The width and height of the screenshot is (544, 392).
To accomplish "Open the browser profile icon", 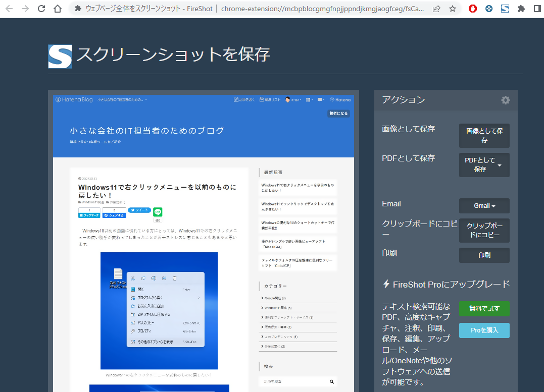I will coord(537,9).
